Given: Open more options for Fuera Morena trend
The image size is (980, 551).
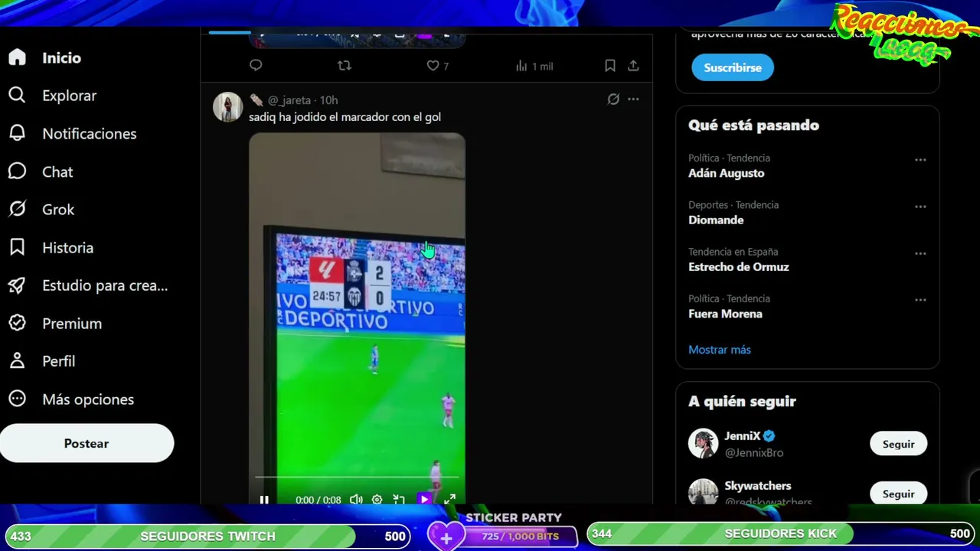Looking at the screenshot, I should (920, 300).
